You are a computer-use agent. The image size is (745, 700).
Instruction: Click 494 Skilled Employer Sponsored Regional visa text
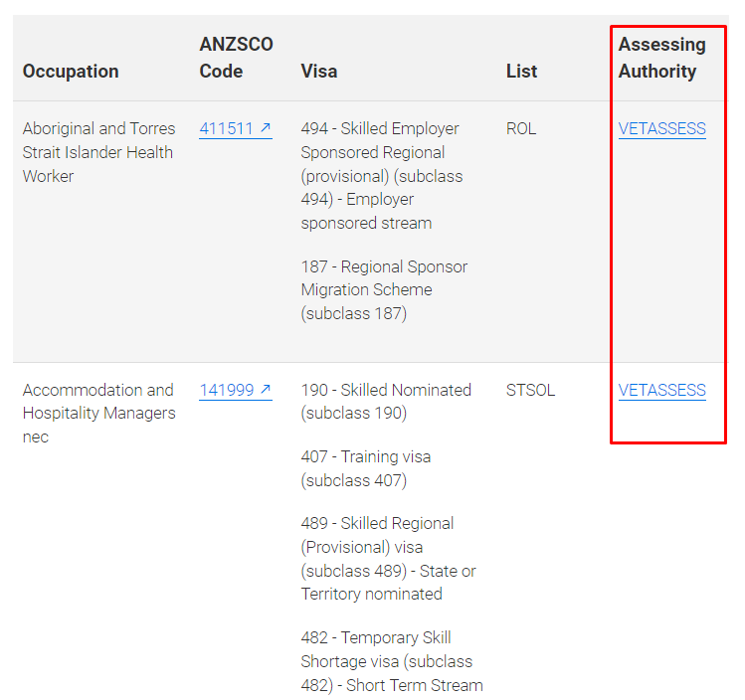pyautogui.click(x=382, y=176)
